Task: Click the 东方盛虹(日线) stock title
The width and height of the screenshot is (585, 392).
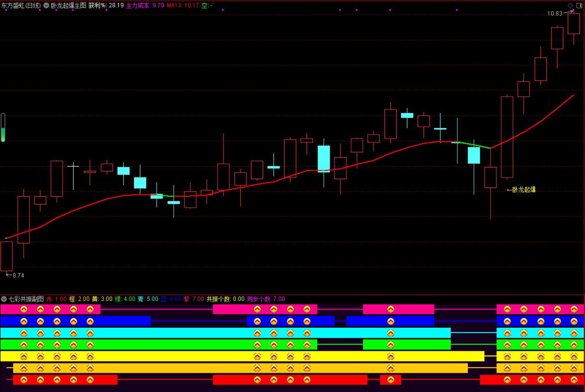Action: 21,6
